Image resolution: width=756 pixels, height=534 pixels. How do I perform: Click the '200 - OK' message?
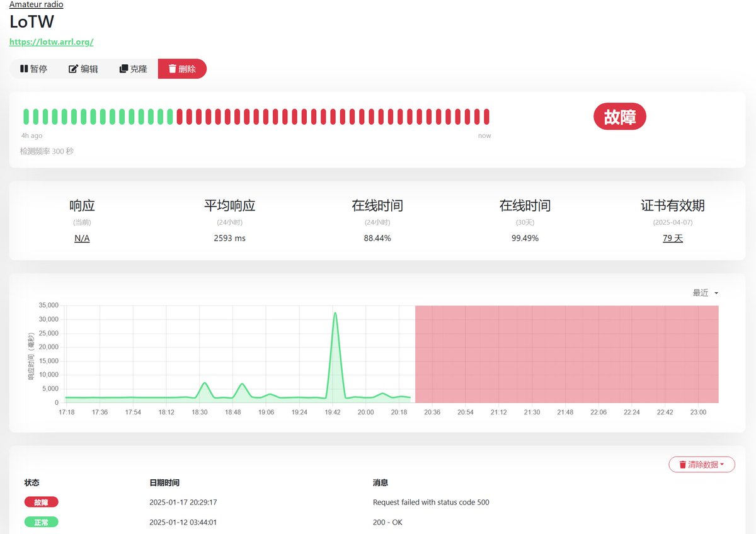click(387, 522)
